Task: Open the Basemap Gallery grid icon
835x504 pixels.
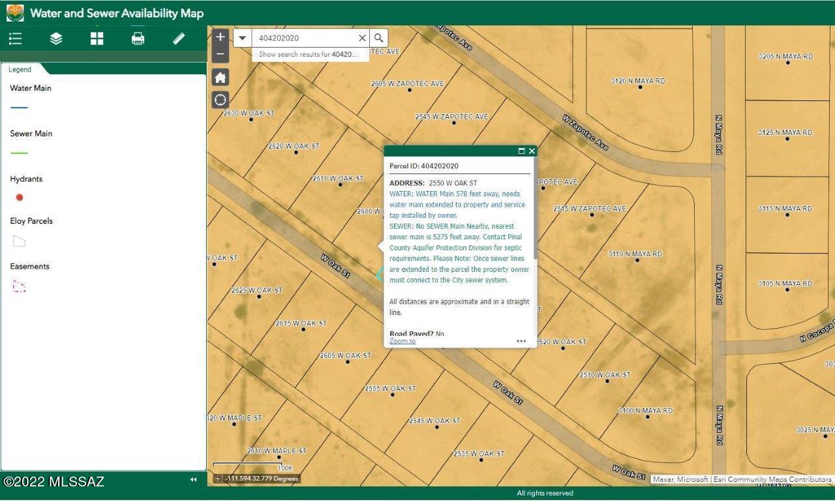Action: click(97, 38)
